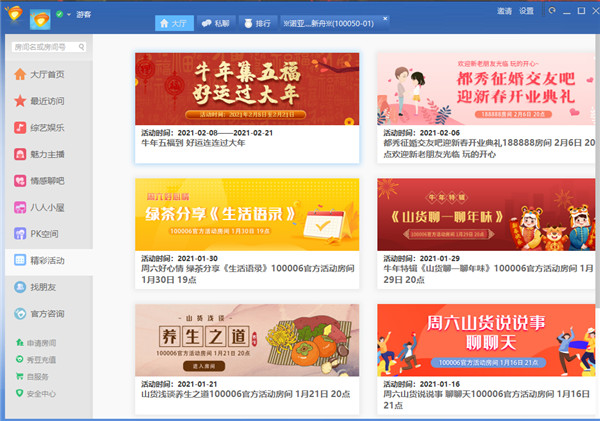
Task: Click the user avatar picture
Action: point(40,19)
